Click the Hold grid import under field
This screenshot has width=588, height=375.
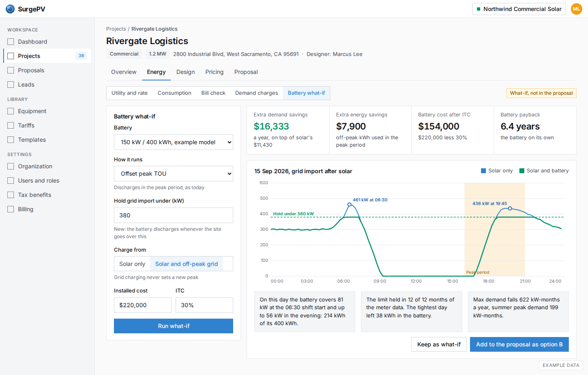(174, 215)
